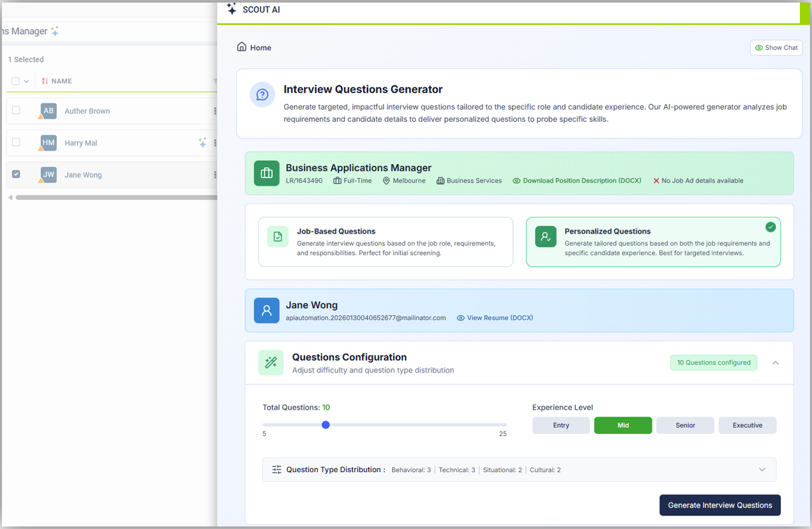The height and width of the screenshot is (529, 812).
Task: Click the Jane Wong blue profile icon
Action: click(x=267, y=311)
